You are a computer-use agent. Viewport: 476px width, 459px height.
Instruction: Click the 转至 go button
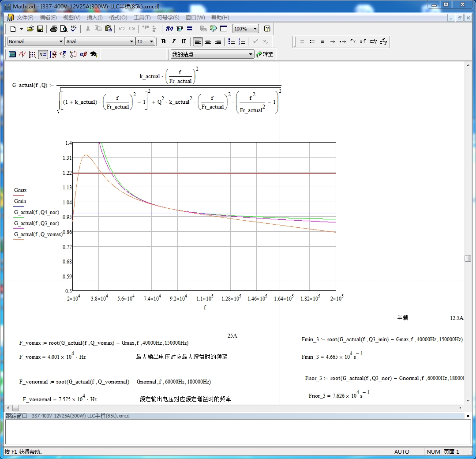click(x=265, y=54)
